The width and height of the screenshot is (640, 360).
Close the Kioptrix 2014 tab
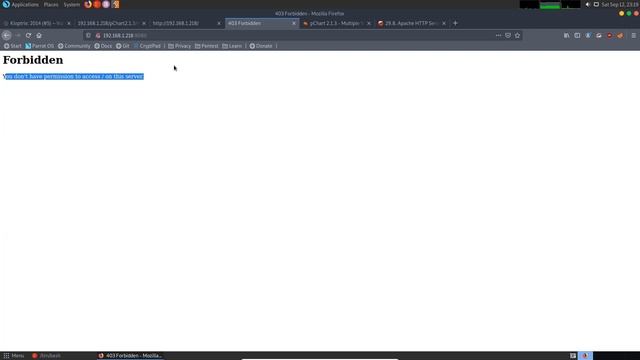tap(69, 23)
